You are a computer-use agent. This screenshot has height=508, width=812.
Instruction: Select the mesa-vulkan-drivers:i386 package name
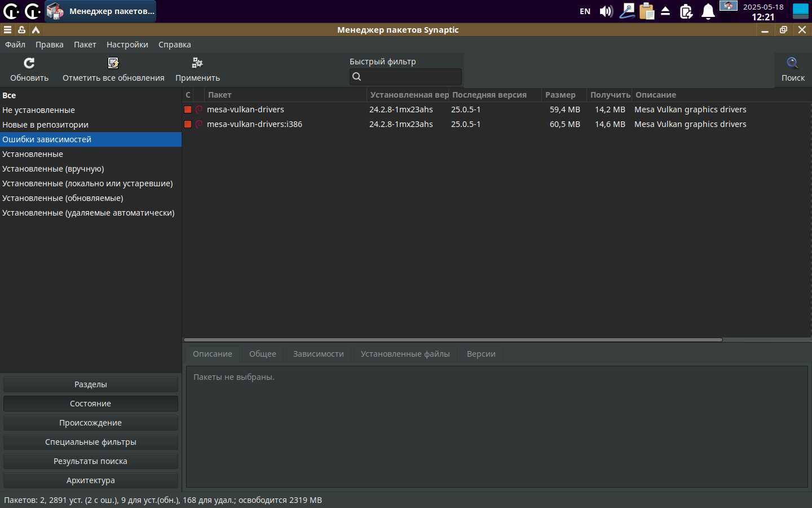point(254,124)
